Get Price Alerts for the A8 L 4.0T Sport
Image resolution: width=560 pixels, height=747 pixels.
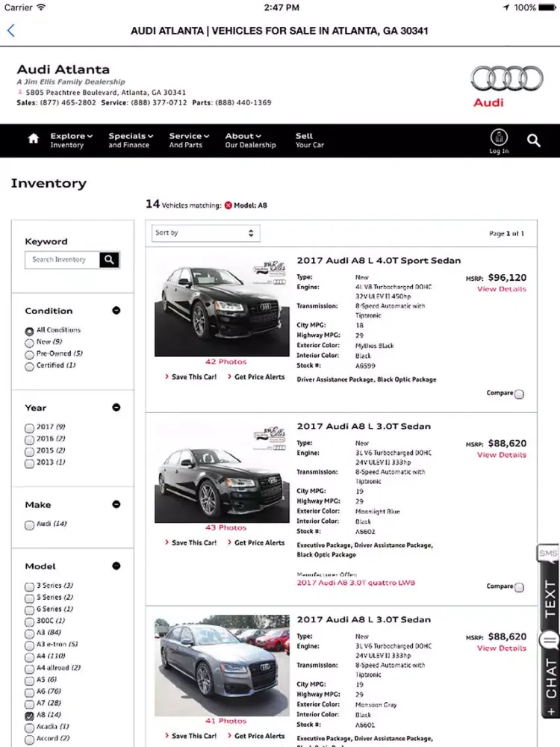(x=256, y=376)
